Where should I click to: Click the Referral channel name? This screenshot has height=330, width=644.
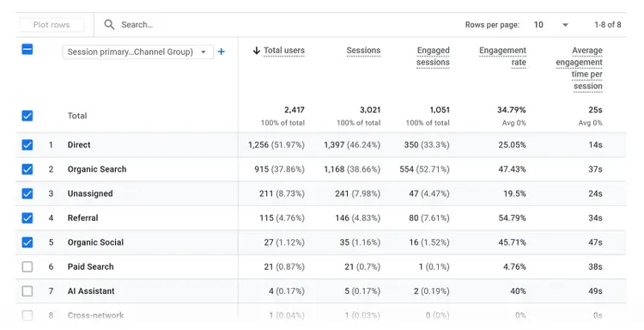coord(82,217)
